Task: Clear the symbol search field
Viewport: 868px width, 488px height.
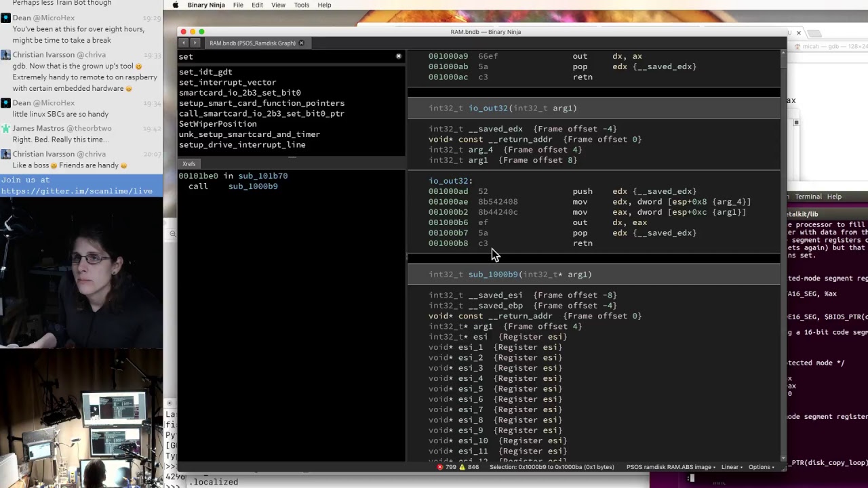Action: [x=399, y=56]
